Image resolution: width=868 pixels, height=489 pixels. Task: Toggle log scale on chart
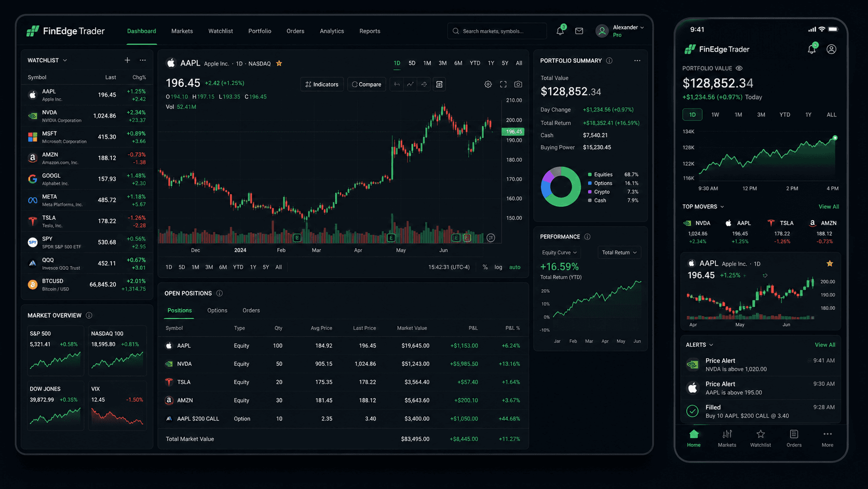498,267
